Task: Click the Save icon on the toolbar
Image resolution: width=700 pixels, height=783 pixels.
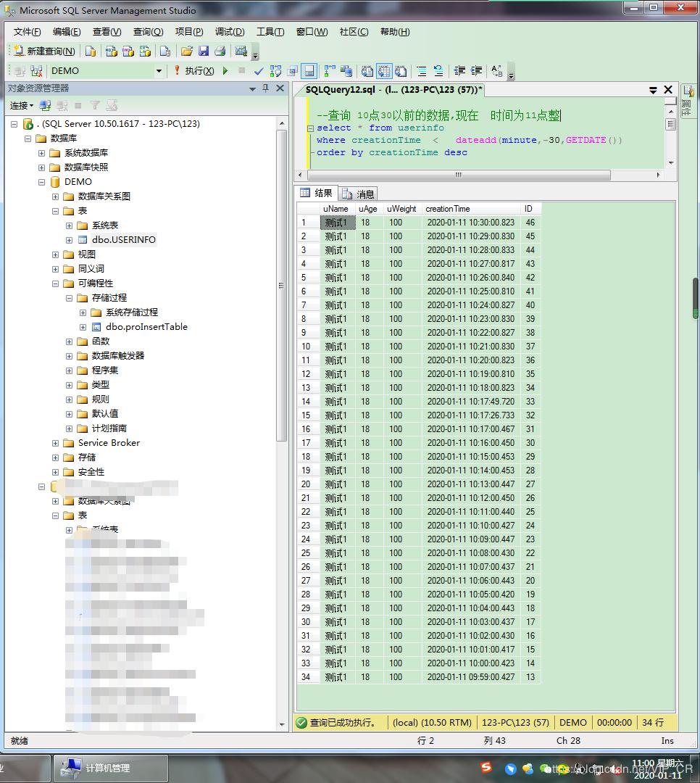Action: coord(204,51)
